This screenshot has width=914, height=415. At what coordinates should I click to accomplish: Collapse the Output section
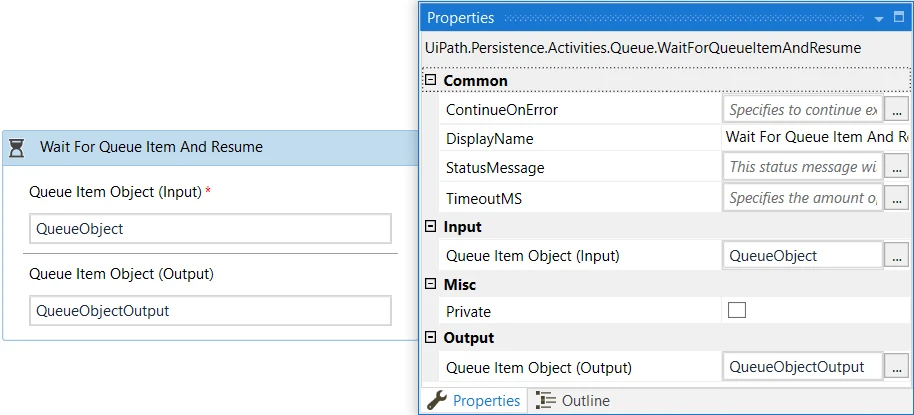(430, 337)
